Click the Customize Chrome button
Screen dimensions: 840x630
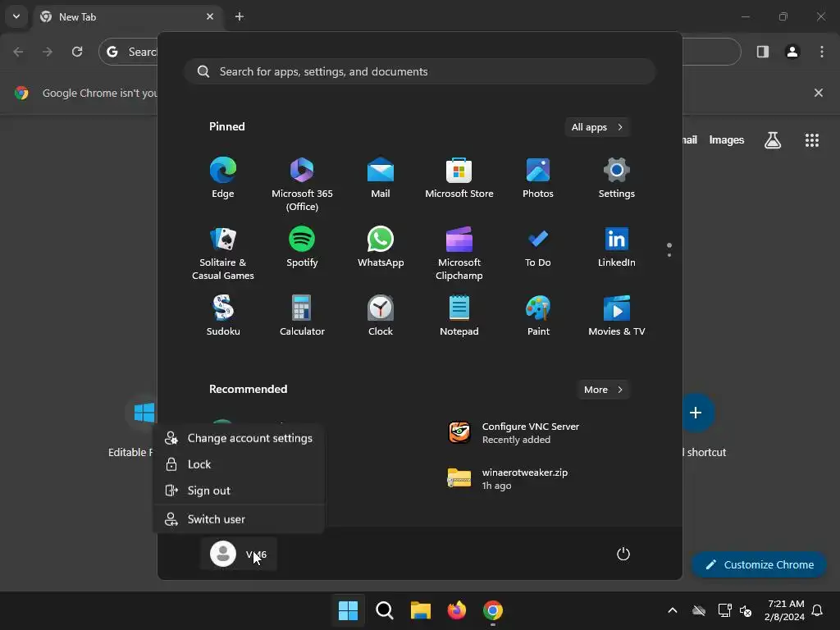coord(759,564)
